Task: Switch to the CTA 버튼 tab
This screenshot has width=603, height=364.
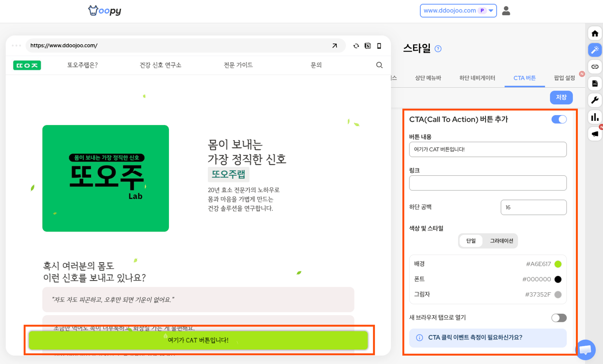Action: (x=525, y=78)
